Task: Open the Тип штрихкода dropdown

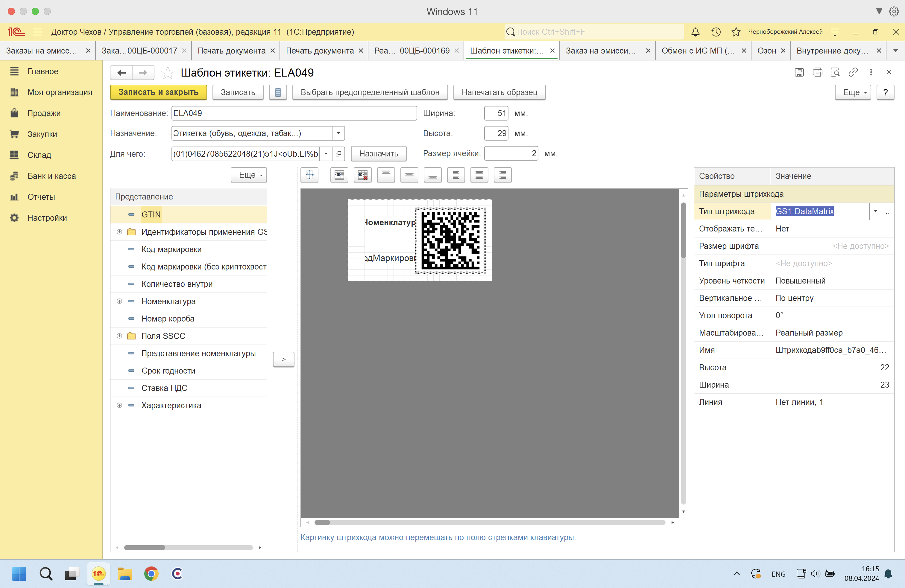Action: (x=875, y=211)
